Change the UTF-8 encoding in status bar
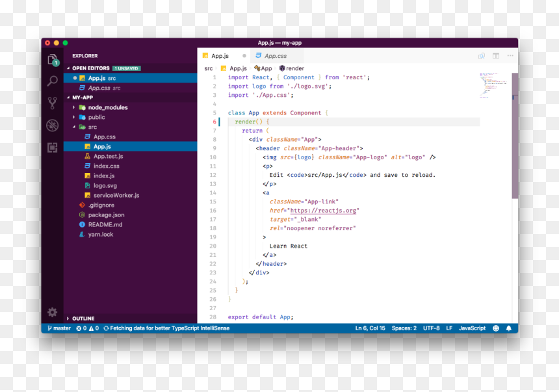559x392 pixels. pos(431,328)
